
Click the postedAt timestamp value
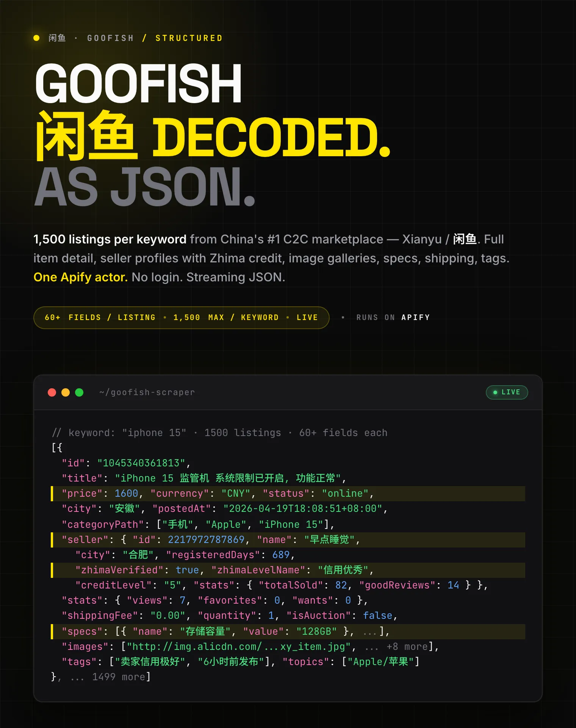point(303,508)
